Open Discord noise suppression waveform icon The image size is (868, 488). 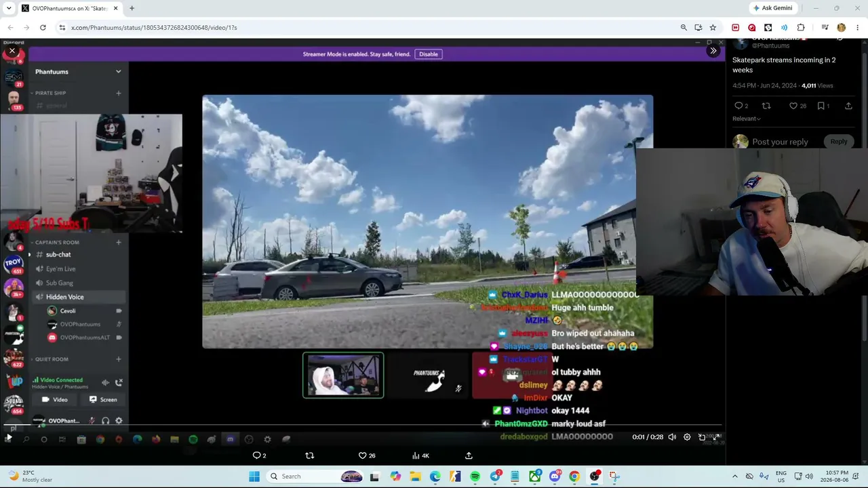105,383
